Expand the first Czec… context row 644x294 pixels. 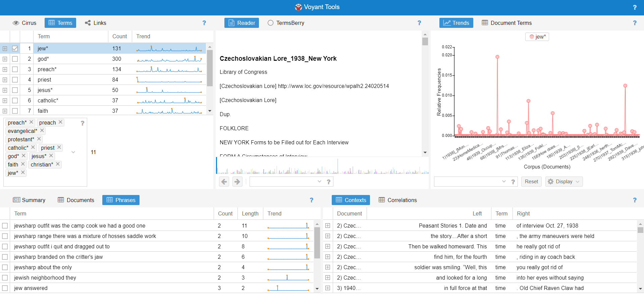click(x=328, y=226)
